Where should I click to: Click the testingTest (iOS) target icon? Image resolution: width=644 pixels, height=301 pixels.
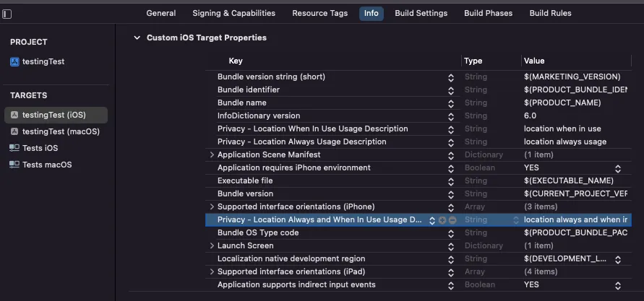click(x=14, y=115)
